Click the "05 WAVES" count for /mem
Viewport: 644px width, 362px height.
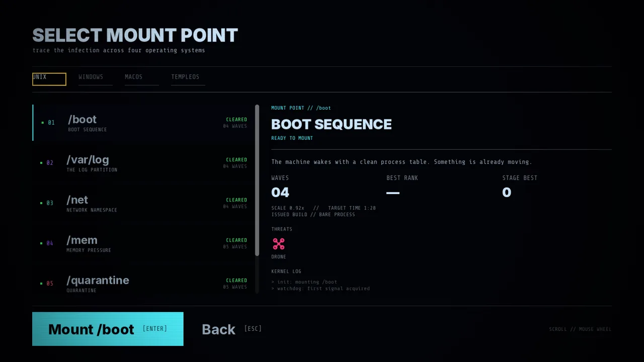pyautogui.click(x=235, y=247)
